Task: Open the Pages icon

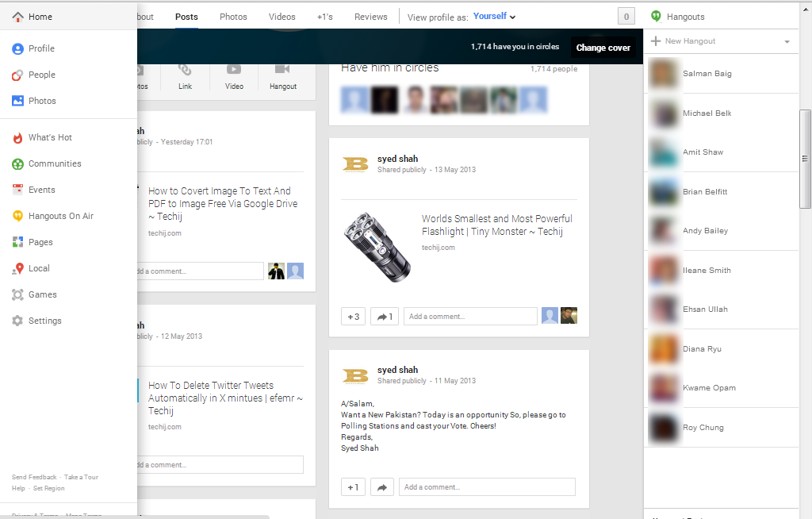Action: click(17, 242)
